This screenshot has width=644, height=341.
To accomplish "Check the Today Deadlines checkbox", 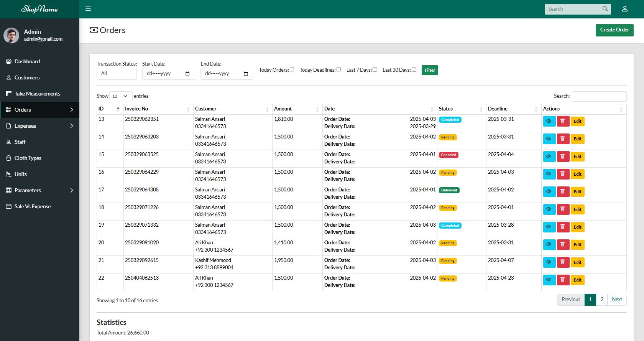I will pos(338,69).
